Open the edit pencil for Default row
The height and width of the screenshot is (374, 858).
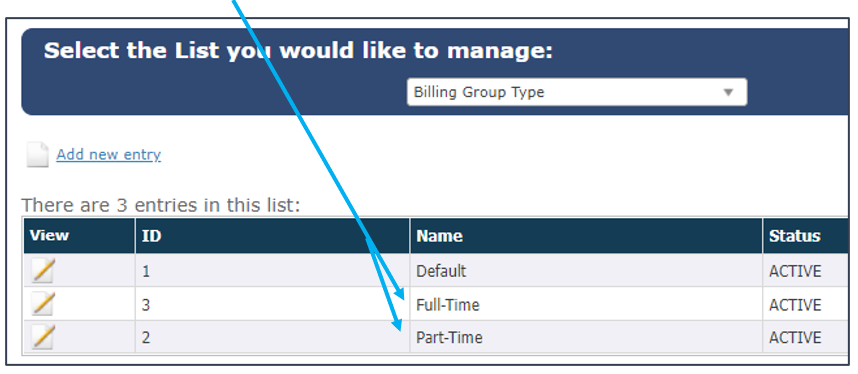tap(43, 271)
